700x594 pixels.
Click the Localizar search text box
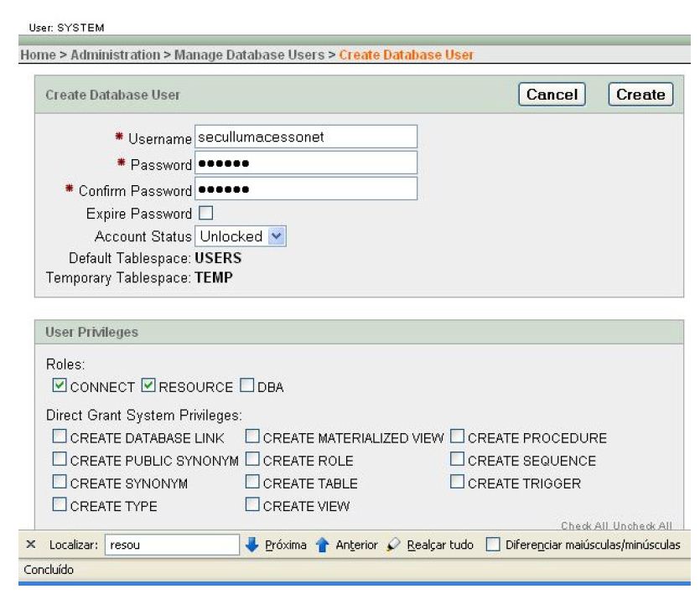(x=171, y=545)
